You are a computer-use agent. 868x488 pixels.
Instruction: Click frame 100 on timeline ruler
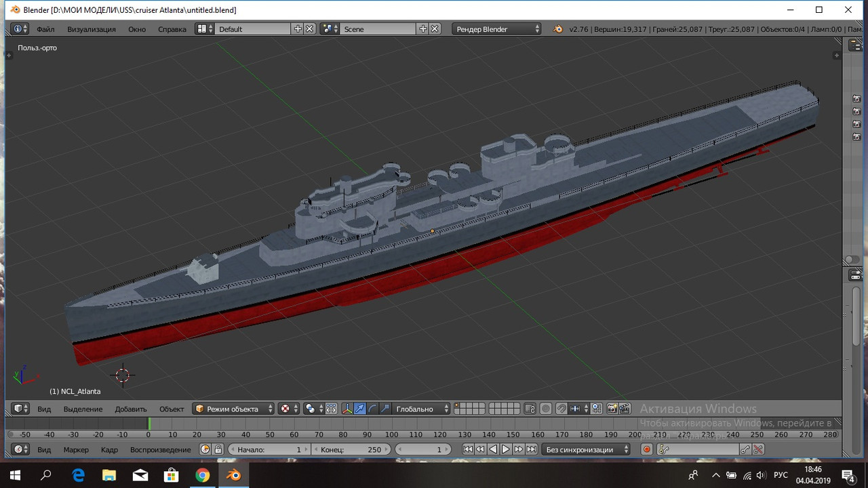(x=392, y=434)
